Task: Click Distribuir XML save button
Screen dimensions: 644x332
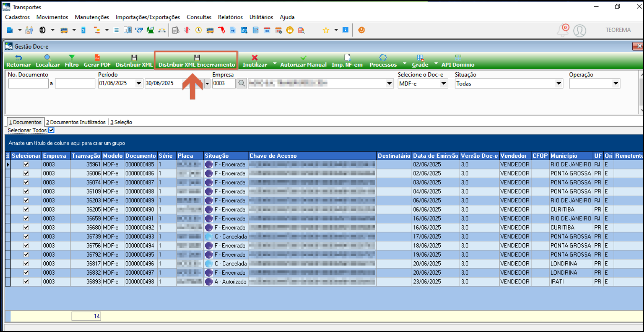Action: [134, 61]
